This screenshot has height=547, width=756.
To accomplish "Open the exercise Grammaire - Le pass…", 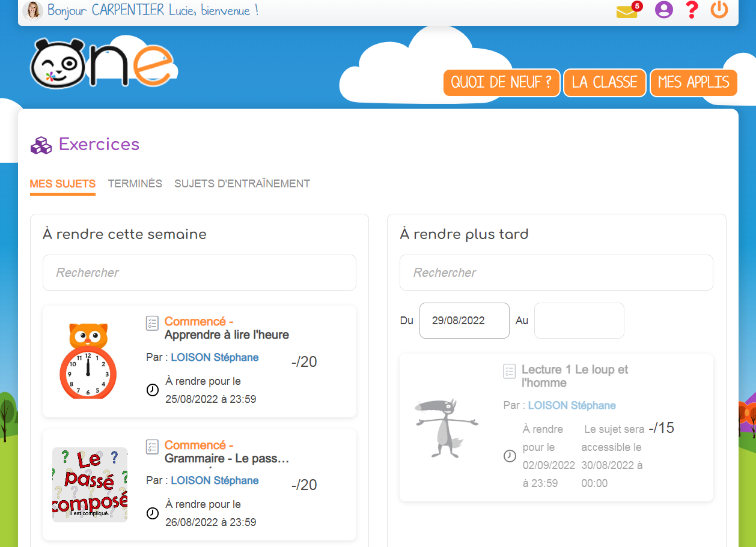I will pos(227,459).
